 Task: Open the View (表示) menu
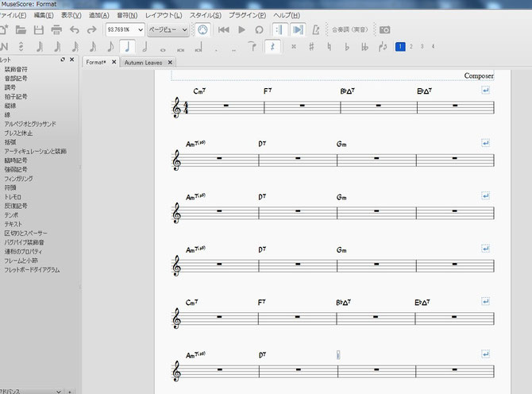click(71, 15)
